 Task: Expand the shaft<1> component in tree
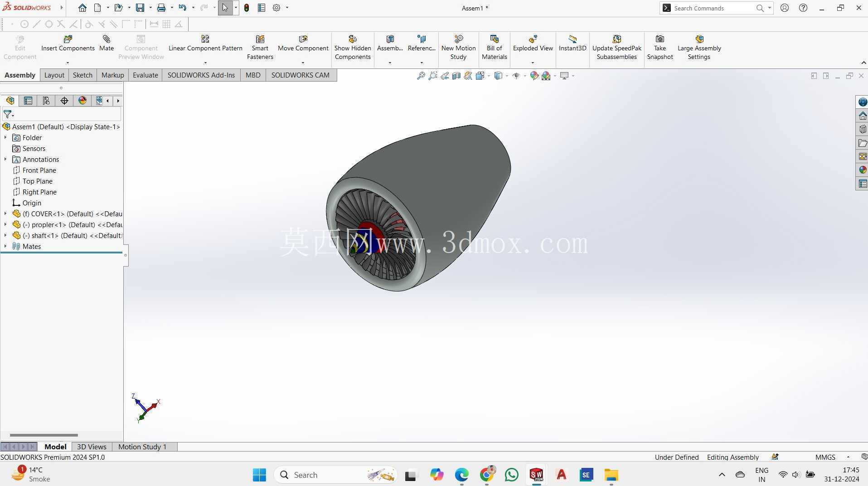click(5, 235)
